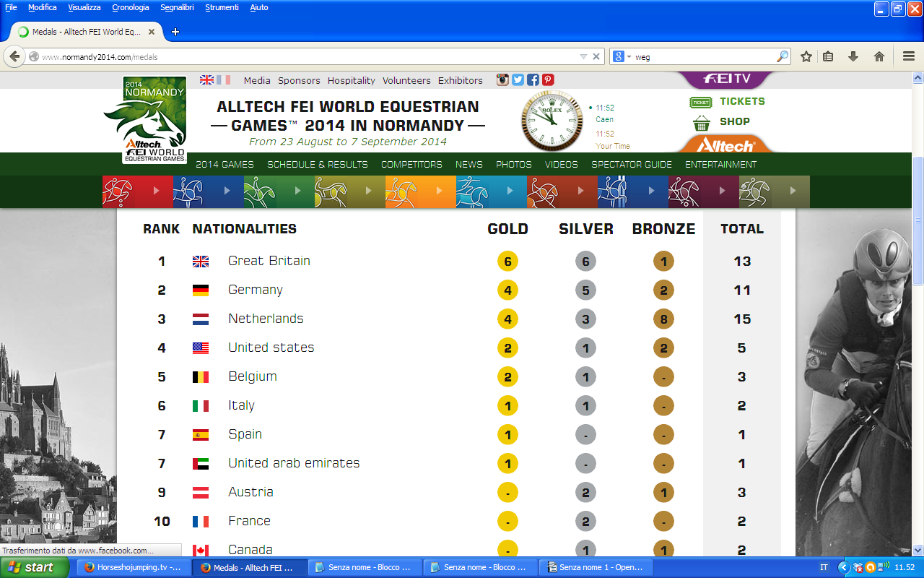This screenshot has height=578, width=924.
Task: Show bookmarks list icon in toolbar
Action: coord(828,56)
